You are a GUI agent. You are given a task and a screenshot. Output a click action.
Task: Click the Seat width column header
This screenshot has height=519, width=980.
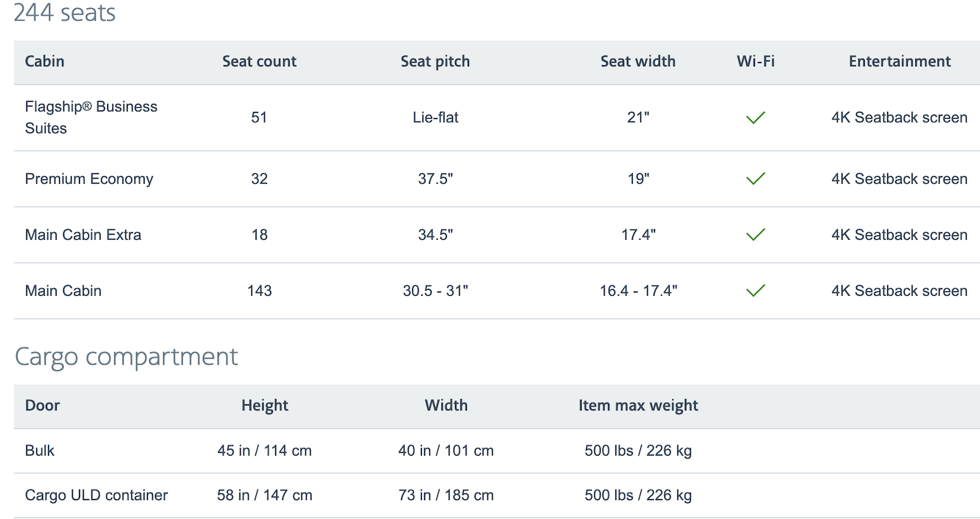(638, 61)
